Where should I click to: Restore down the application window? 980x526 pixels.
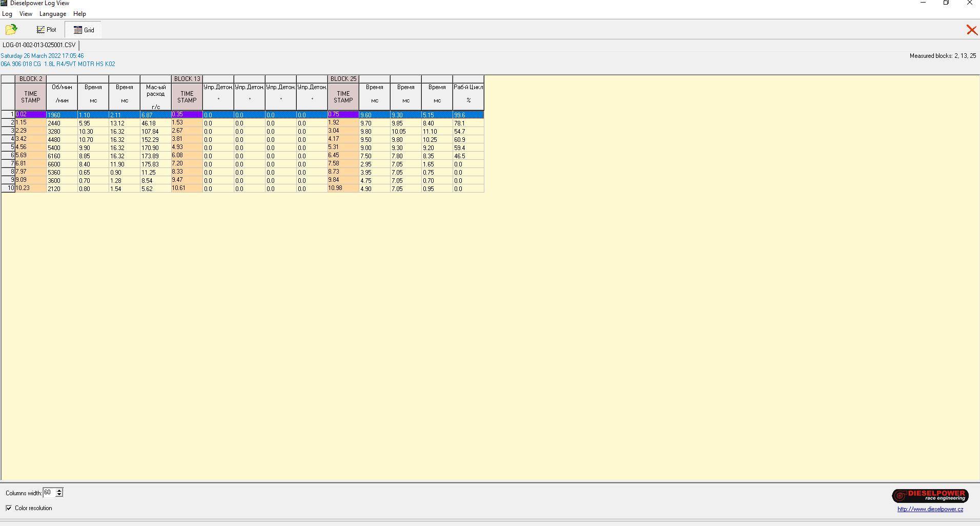coord(946,3)
